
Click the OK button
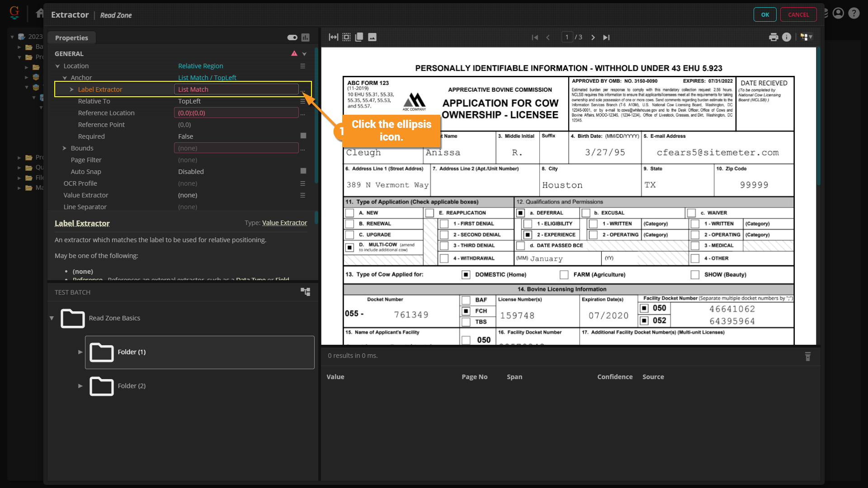764,14
